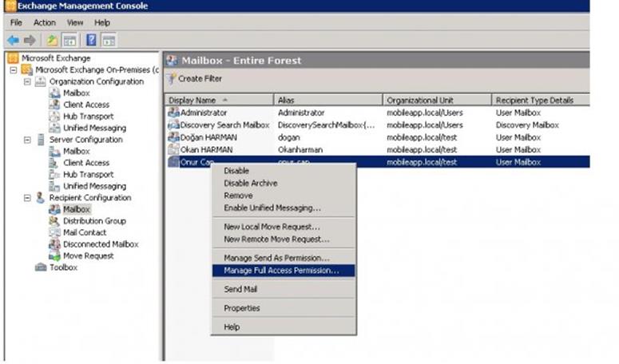The image size is (619, 364).
Task: Click Hub Transport icon under Server Configuration
Action: 54,174
